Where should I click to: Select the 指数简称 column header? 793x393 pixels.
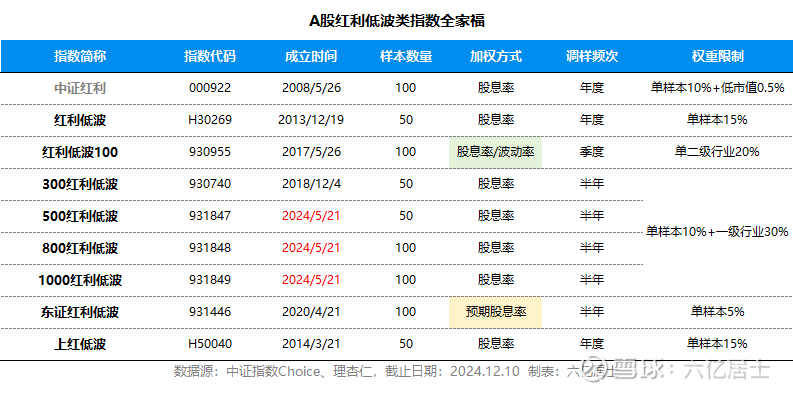[x=80, y=56]
